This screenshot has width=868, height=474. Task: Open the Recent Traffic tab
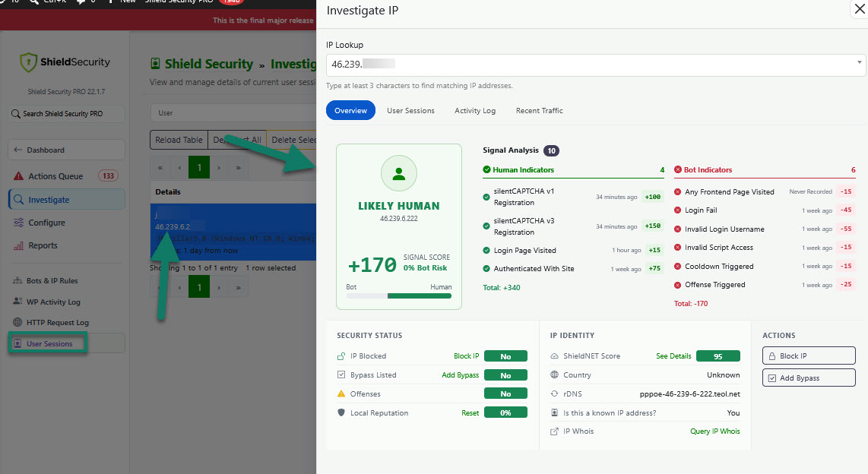click(539, 111)
